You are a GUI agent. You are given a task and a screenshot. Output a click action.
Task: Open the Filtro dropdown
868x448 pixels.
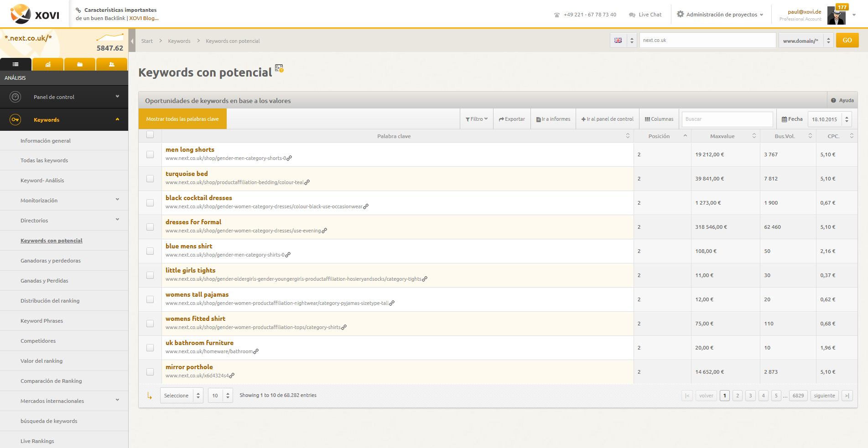477,119
